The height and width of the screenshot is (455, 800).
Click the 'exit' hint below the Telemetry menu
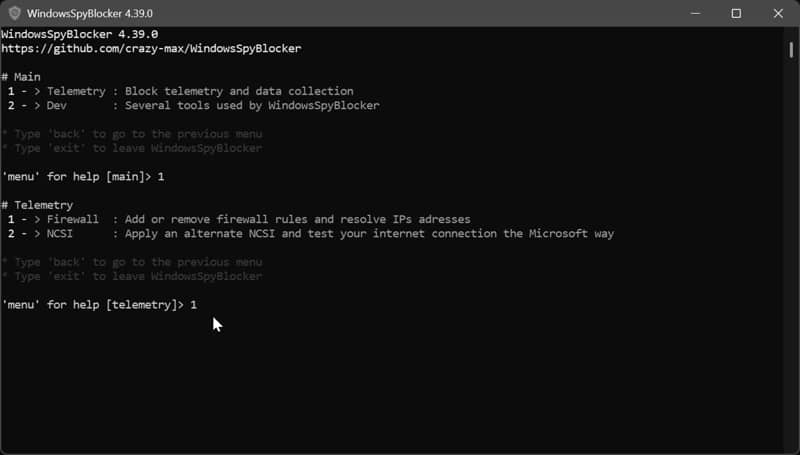(131, 276)
